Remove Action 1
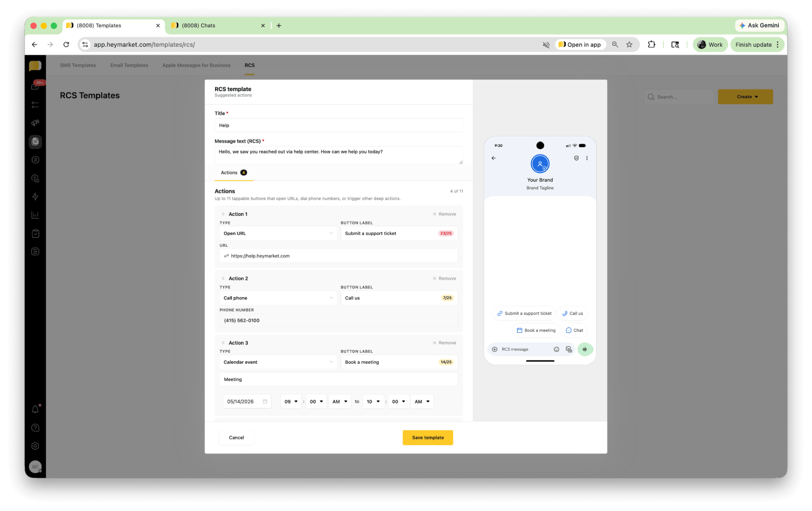Image resolution: width=812 pixels, height=511 pixels. [x=444, y=214]
